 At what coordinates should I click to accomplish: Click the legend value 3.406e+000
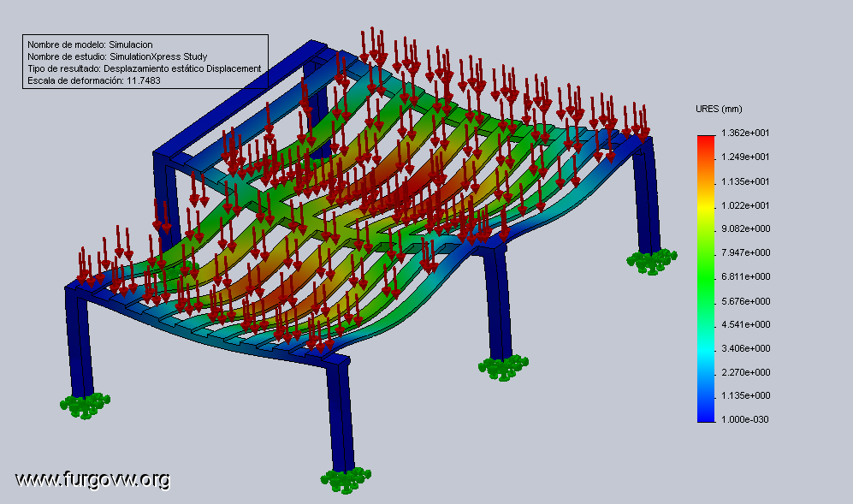[745, 348]
